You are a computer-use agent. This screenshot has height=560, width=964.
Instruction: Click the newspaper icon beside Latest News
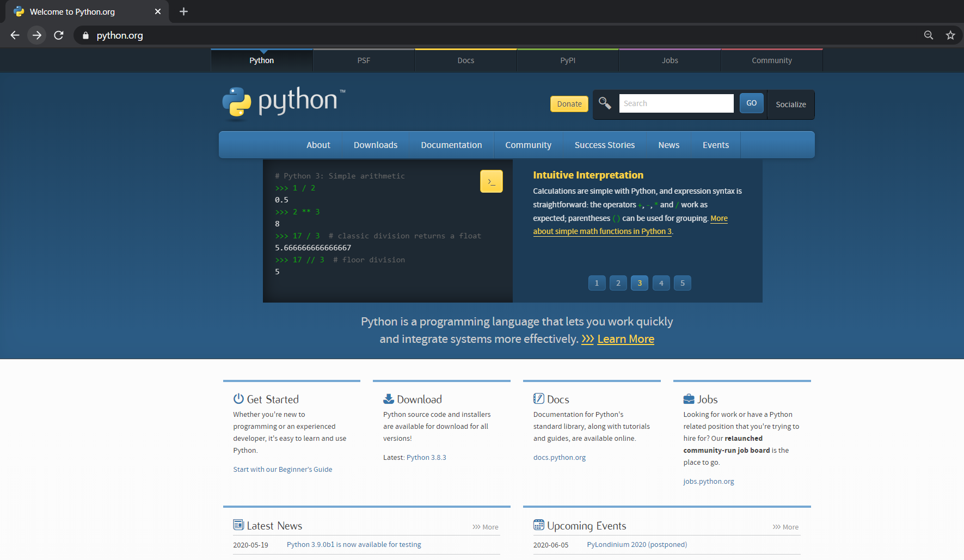pos(238,524)
